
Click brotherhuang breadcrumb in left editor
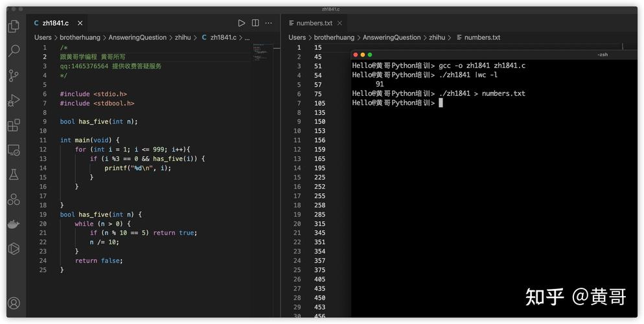(80, 38)
